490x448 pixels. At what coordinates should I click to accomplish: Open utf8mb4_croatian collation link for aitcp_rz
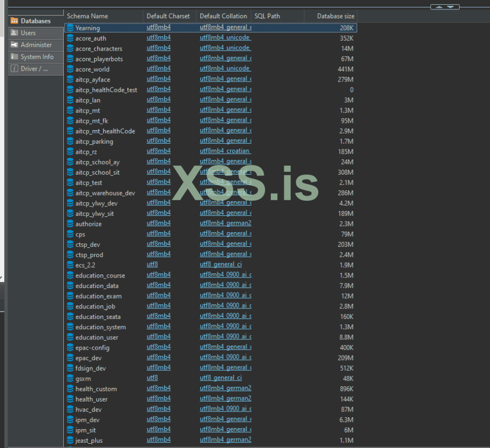(x=225, y=151)
